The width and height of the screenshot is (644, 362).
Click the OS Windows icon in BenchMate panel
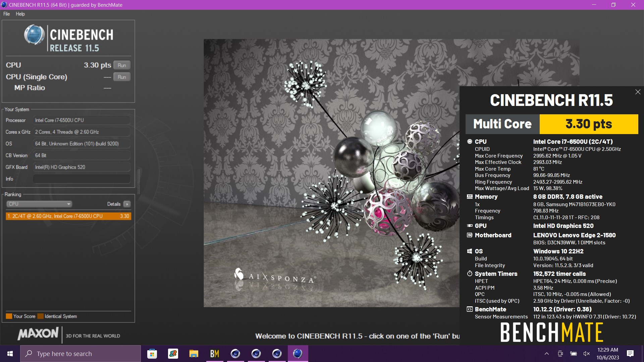point(470,251)
